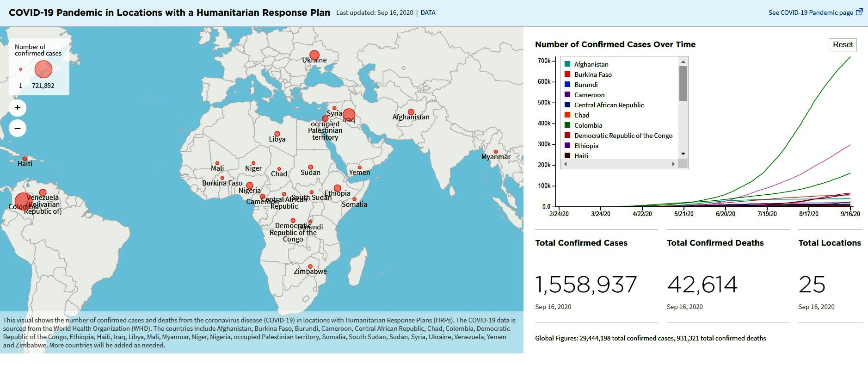The width and height of the screenshot is (868, 365).
Task: Click the Ethiopia purple color swatch
Action: pyautogui.click(x=567, y=146)
